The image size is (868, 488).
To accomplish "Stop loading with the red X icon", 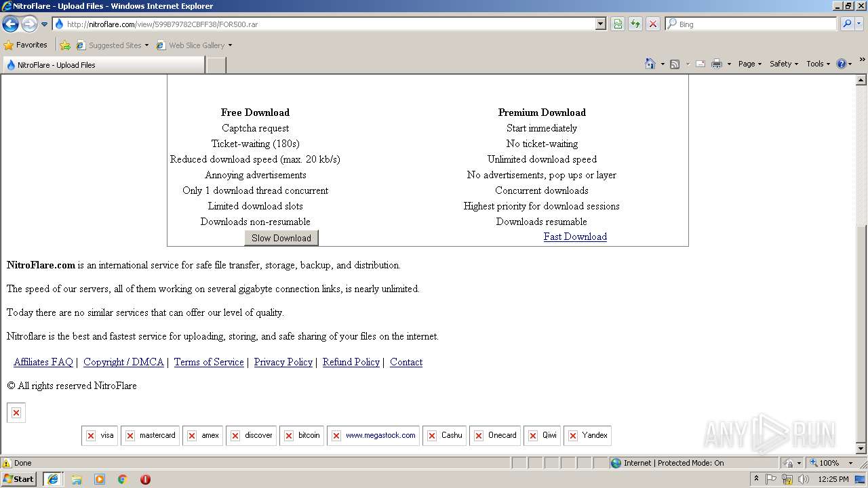I will click(x=653, y=24).
